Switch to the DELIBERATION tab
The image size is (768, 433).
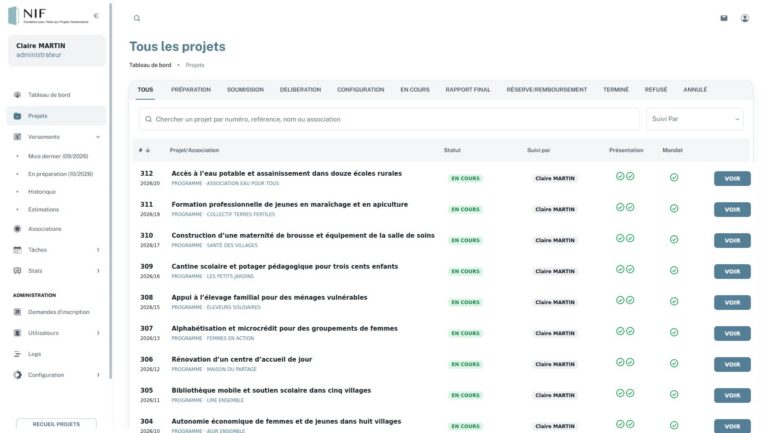coord(300,90)
